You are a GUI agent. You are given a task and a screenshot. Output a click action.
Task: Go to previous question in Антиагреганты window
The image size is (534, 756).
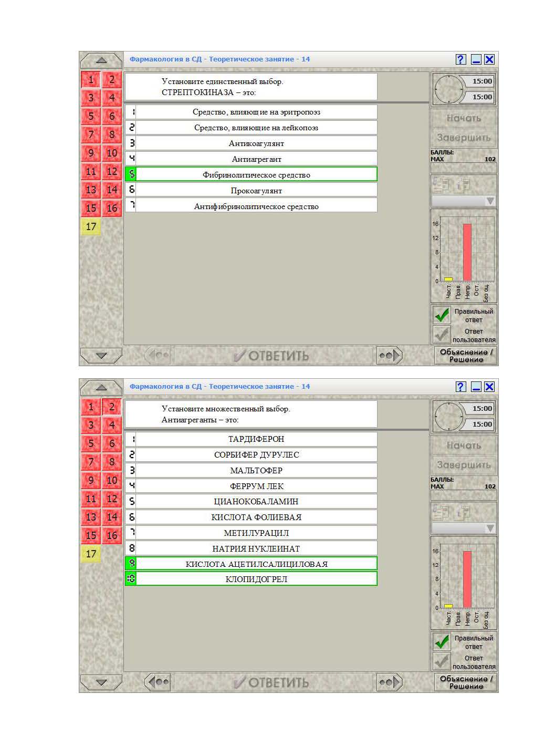158,682
